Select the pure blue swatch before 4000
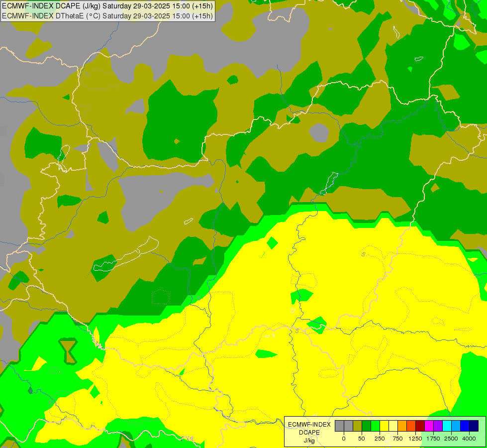Viewport: 487px width, 448px height. click(x=465, y=426)
